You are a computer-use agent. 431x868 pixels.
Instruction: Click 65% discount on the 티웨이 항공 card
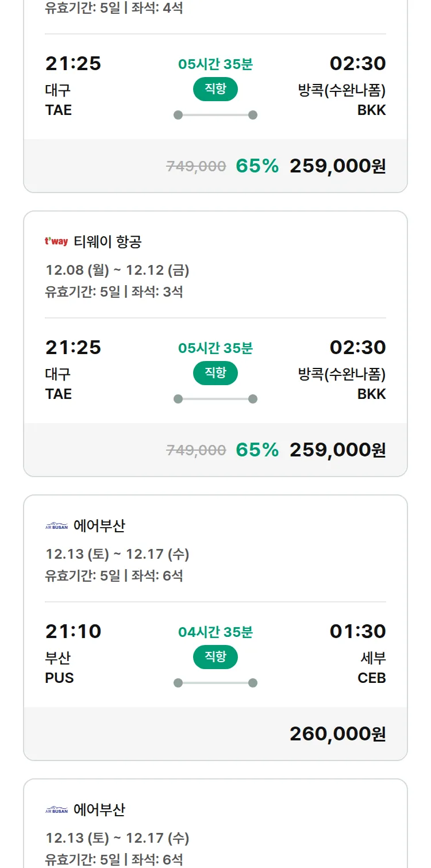257,450
